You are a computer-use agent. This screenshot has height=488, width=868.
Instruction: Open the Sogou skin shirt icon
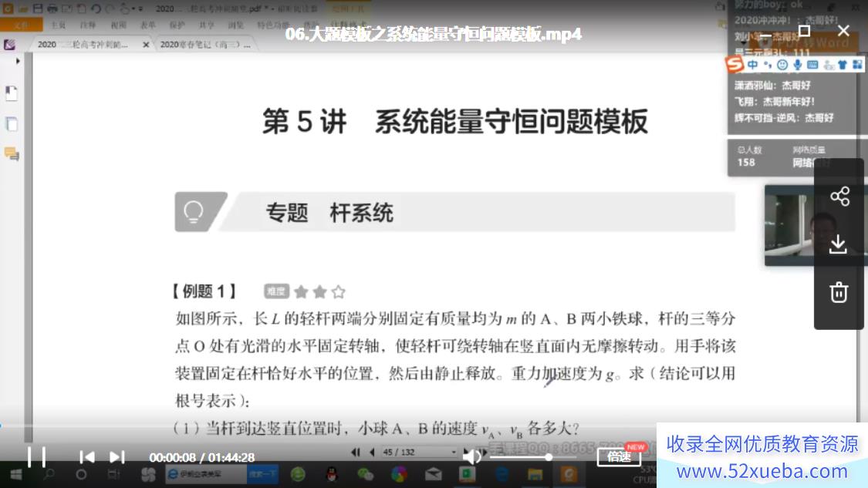(843, 65)
